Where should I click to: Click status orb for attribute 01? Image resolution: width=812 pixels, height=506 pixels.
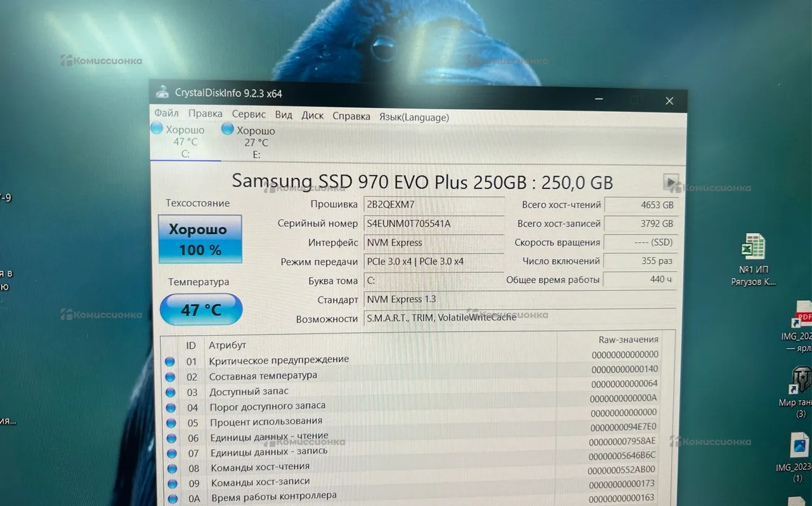pos(169,361)
